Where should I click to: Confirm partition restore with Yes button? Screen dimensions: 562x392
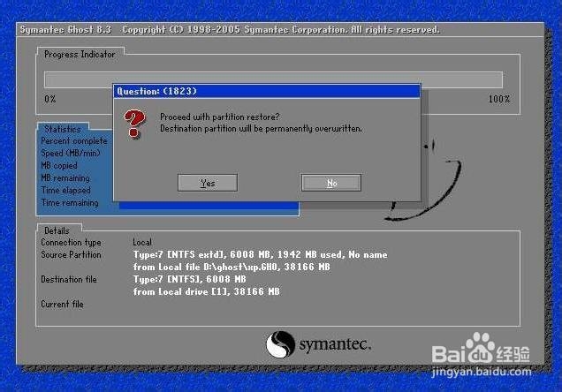(208, 183)
